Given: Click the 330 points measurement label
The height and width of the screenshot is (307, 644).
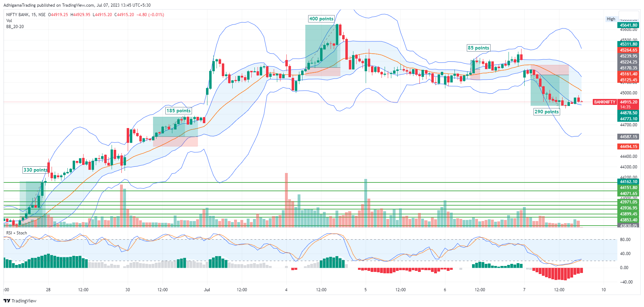Looking at the screenshot, I should [x=35, y=170].
